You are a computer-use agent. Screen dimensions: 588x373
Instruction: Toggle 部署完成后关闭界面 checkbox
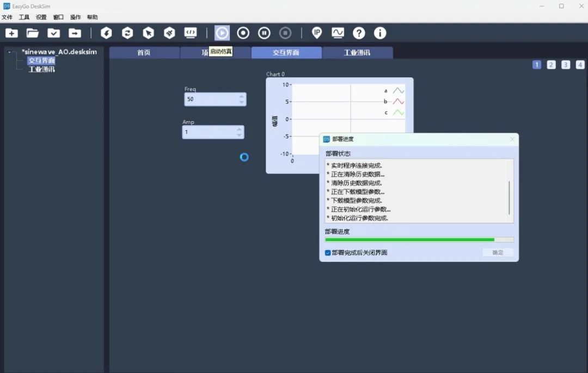click(x=328, y=253)
